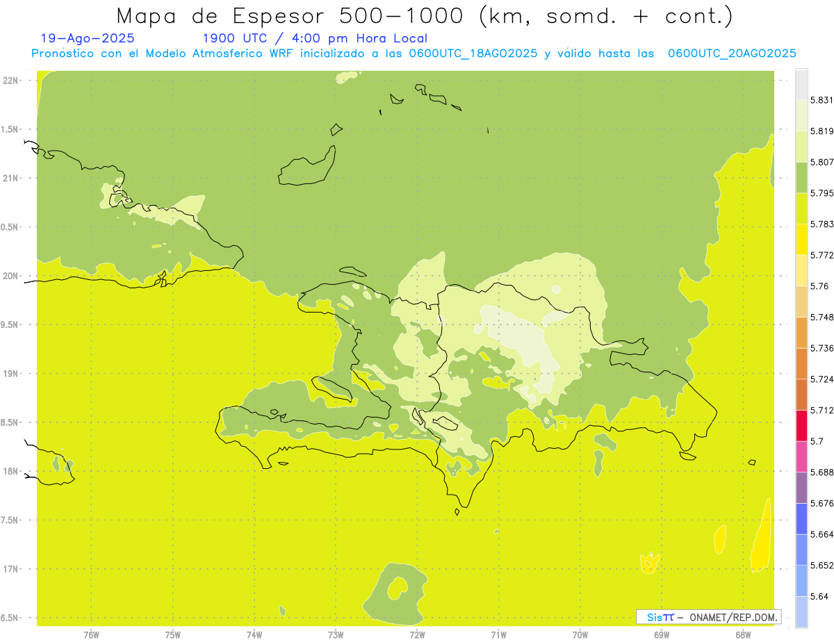Click the legend value 5.807

pyautogui.click(x=822, y=162)
